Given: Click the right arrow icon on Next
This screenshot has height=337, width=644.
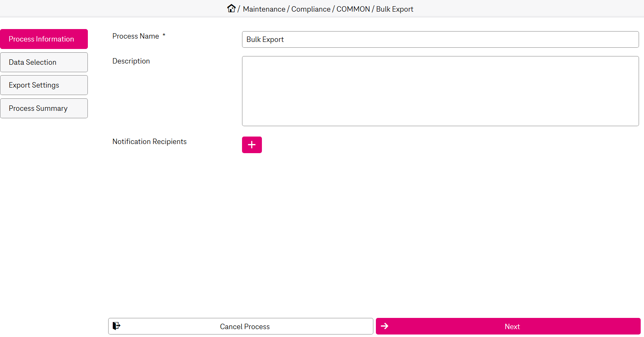Looking at the screenshot, I should click(x=385, y=326).
